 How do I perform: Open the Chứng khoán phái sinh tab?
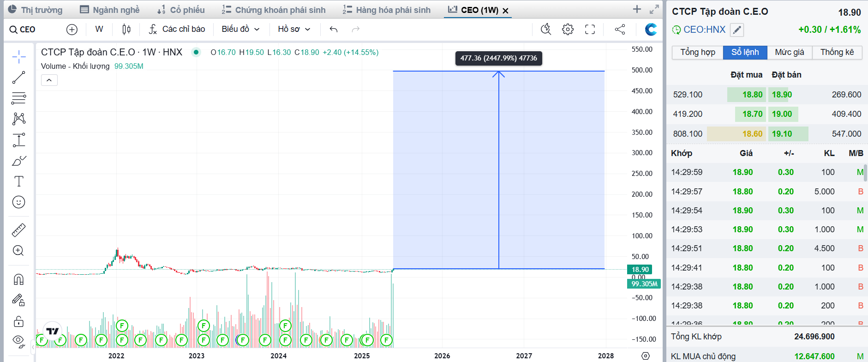click(274, 10)
